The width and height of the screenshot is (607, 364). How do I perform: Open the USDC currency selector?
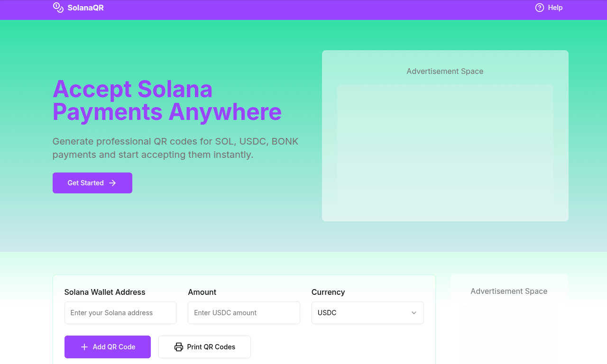coord(368,313)
